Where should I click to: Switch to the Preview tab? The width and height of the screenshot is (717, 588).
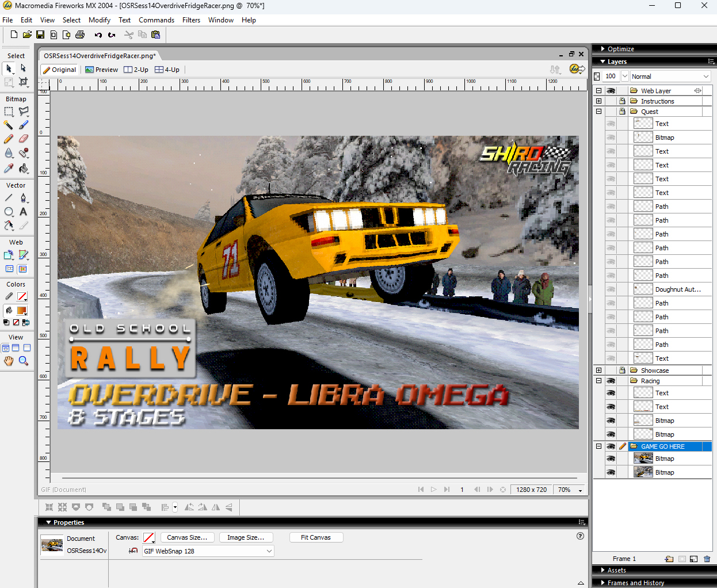tap(102, 70)
